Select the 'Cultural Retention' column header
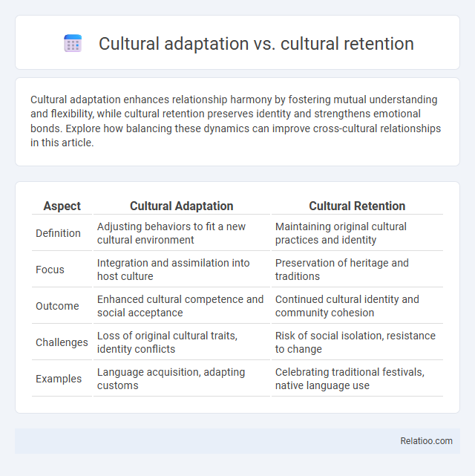Screen dimensions: 475x476 coord(357,206)
